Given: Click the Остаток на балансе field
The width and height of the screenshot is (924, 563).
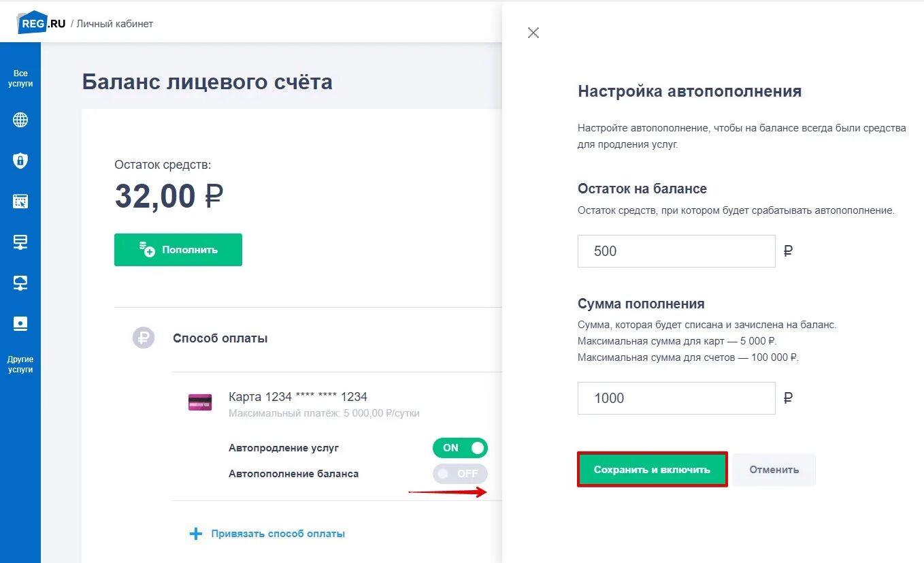Looking at the screenshot, I should pos(676,251).
